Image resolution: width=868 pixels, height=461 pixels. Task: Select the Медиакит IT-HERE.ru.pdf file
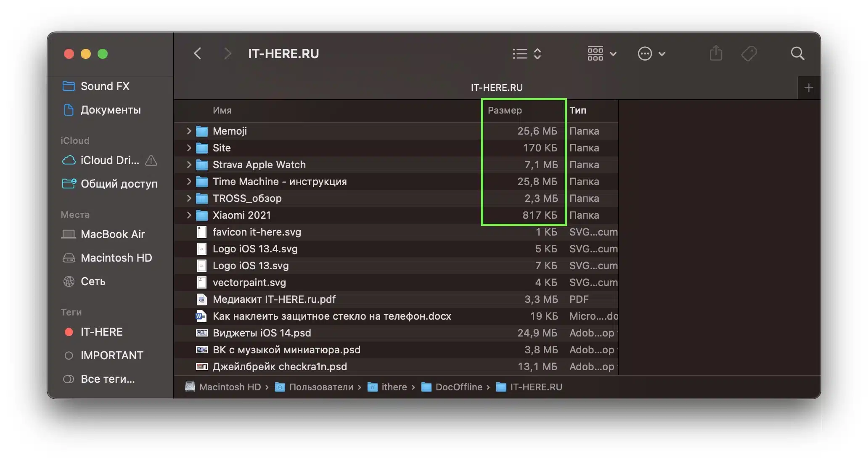coord(274,299)
